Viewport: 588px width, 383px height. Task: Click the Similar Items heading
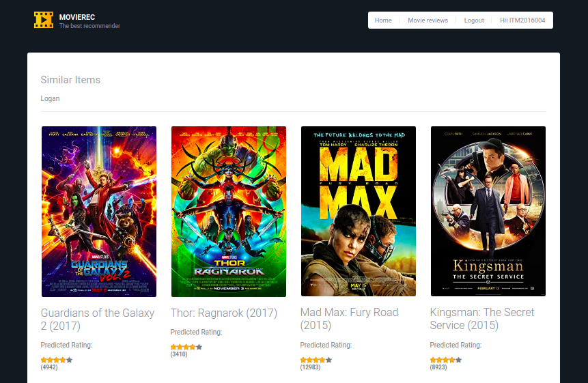70,80
